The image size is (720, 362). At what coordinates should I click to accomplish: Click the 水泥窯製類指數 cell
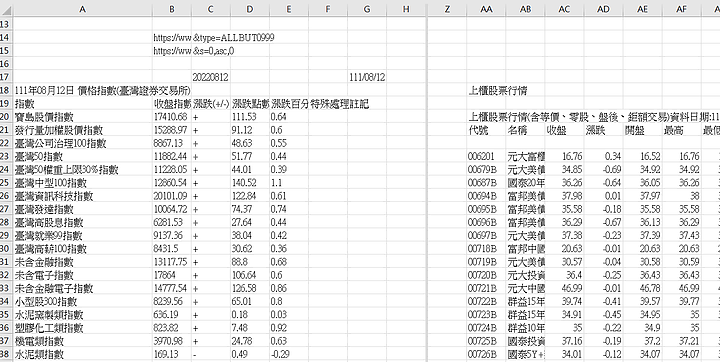tap(83, 315)
